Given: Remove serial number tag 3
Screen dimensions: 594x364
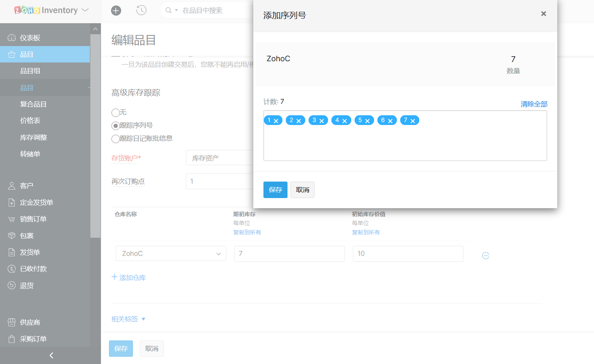Looking at the screenshot, I should point(322,121).
